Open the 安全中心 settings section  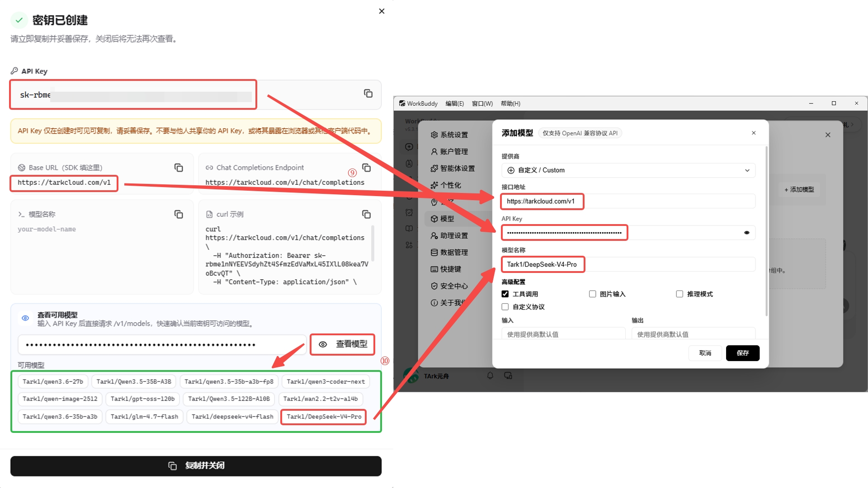[x=449, y=286]
